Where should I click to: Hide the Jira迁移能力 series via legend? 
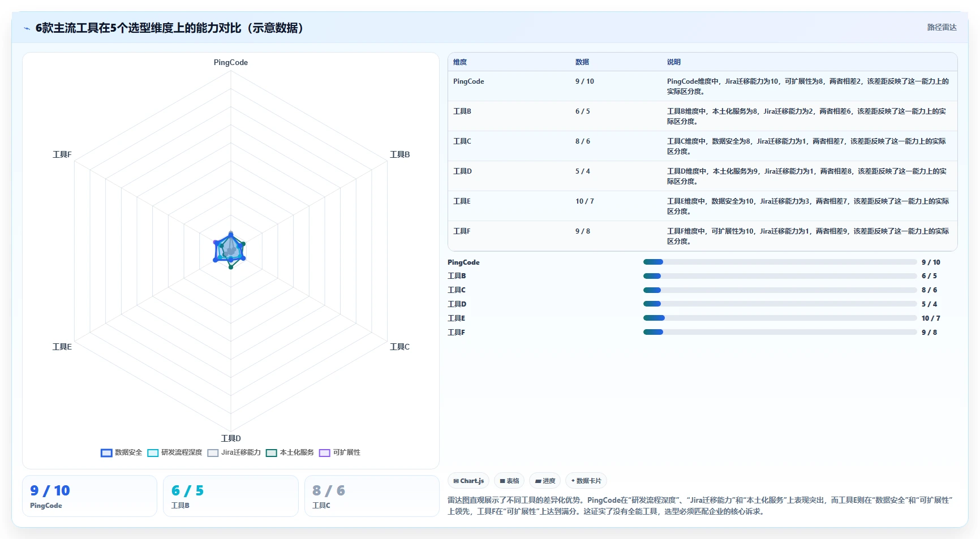(234, 452)
